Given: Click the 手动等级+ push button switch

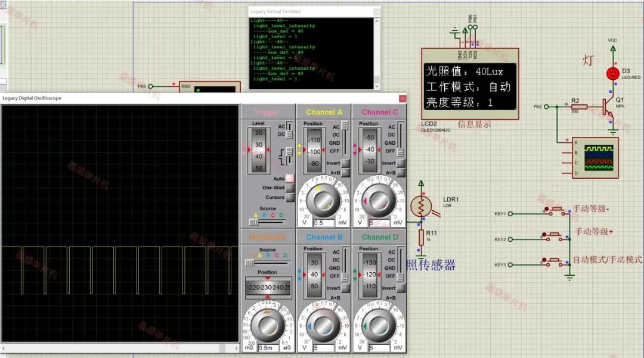Looking at the screenshot, I should tap(554, 236).
